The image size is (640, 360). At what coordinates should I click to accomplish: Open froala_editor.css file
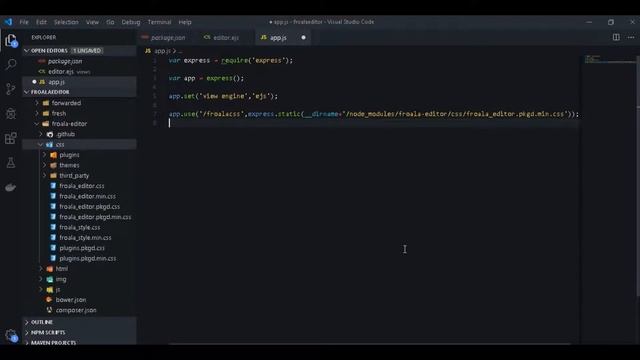click(82, 186)
